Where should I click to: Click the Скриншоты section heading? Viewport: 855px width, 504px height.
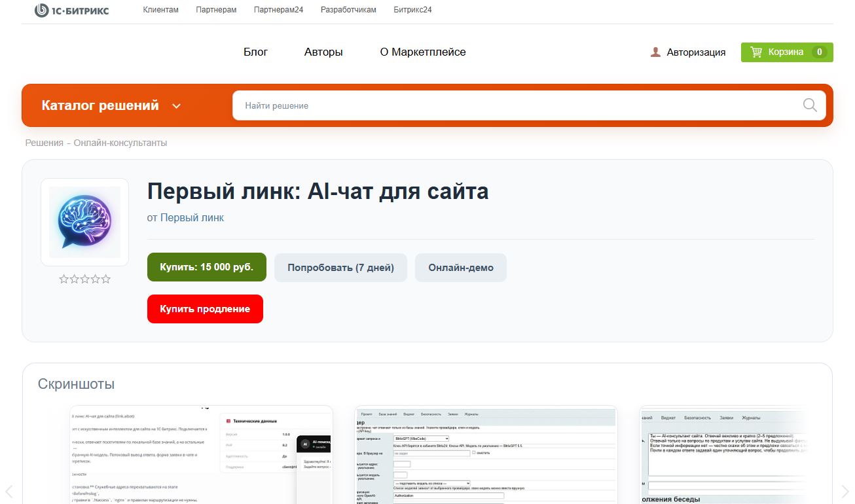[x=76, y=384]
